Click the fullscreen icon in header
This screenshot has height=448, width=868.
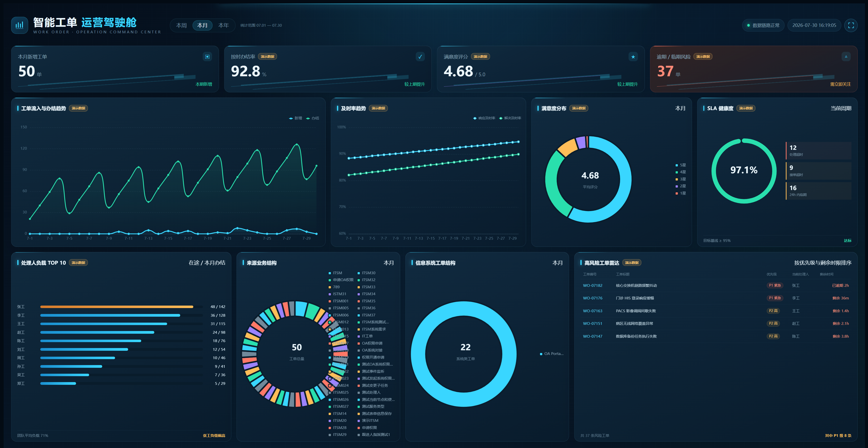coord(851,25)
